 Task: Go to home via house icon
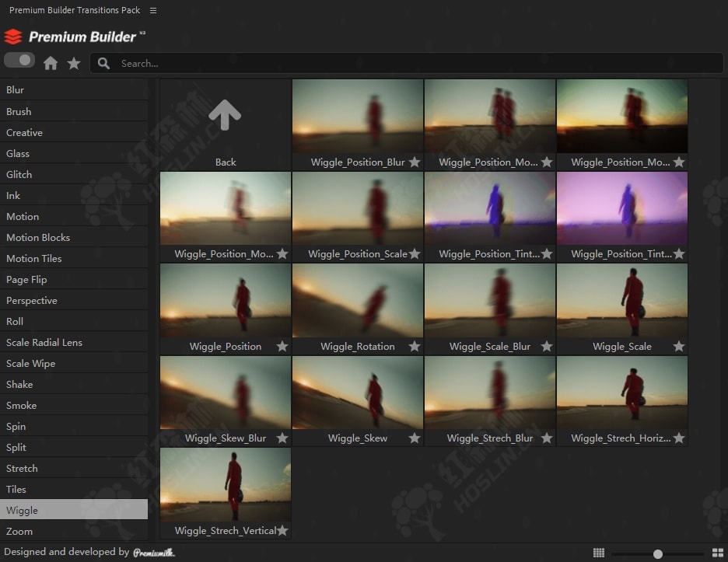[x=50, y=63]
